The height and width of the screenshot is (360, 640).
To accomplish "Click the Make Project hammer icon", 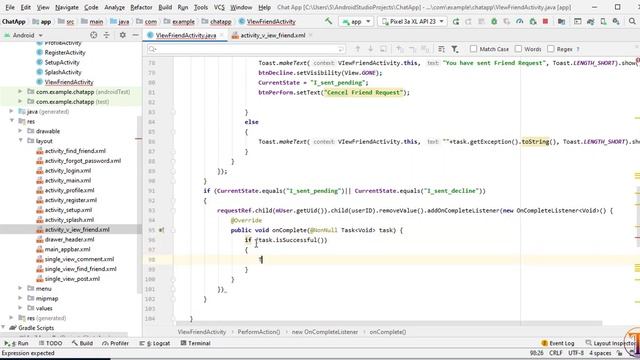I will (x=328, y=21).
